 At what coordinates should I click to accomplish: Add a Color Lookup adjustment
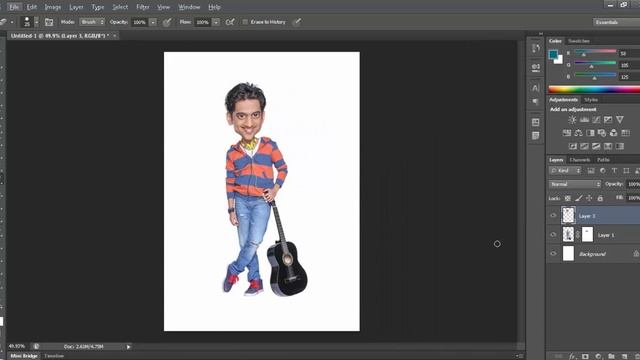point(625,133)
